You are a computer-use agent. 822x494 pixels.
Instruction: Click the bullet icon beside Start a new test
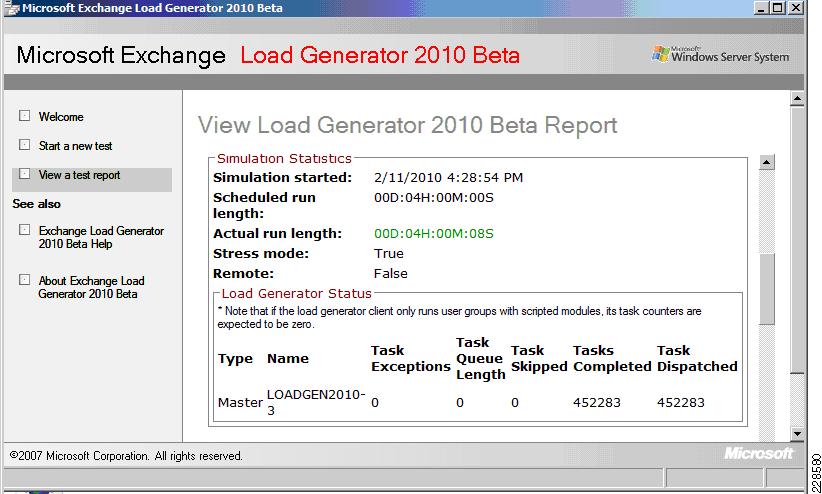point(25,144)
